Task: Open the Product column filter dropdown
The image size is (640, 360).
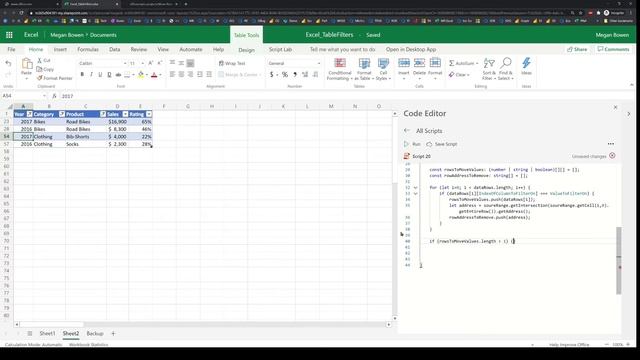Action: point(103,114)
